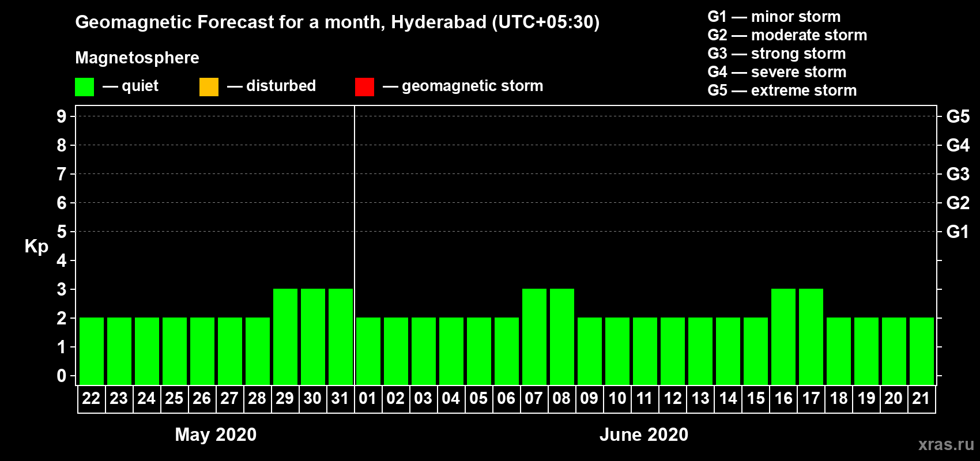This screenshot has height=461, width=980.
Task: Click the bar for June 01
Action: (x=368, y=352)
